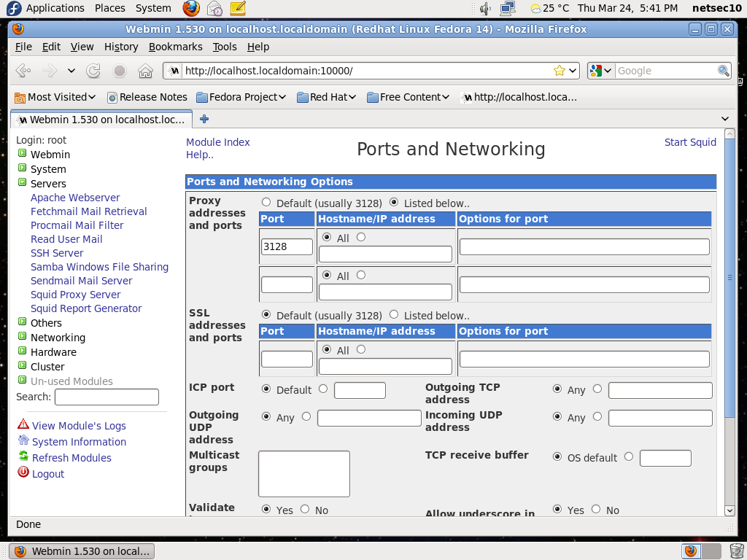Expand the Most Visited bookmarks folder
The width and height of the screenshot is (747, 560).
point(55,97)
